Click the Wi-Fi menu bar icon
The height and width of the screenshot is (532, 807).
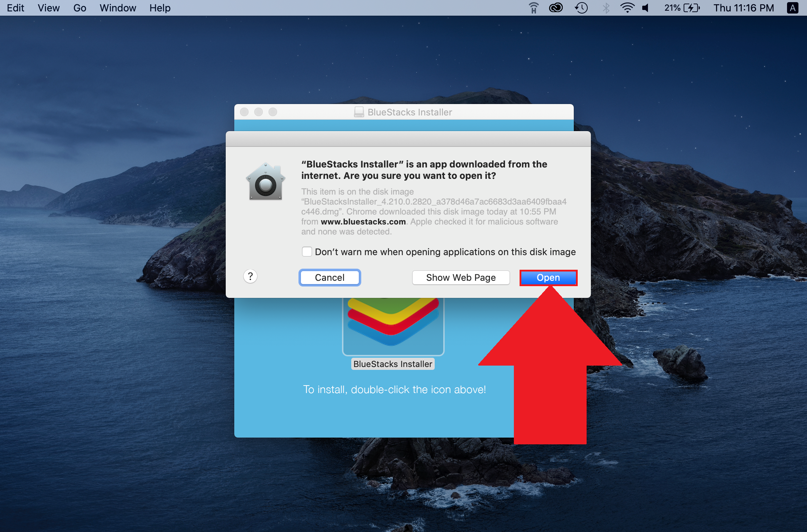click(626, 8)
